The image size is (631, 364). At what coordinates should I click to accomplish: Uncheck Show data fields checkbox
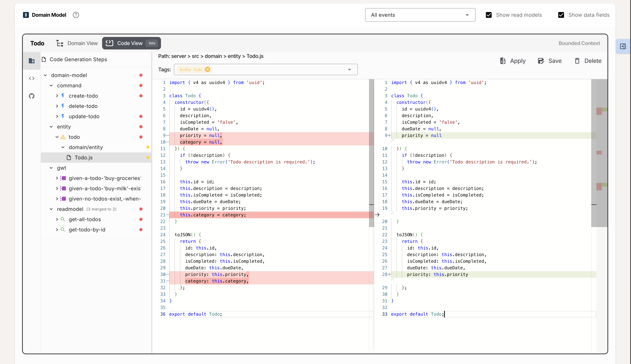coord(561,15)
